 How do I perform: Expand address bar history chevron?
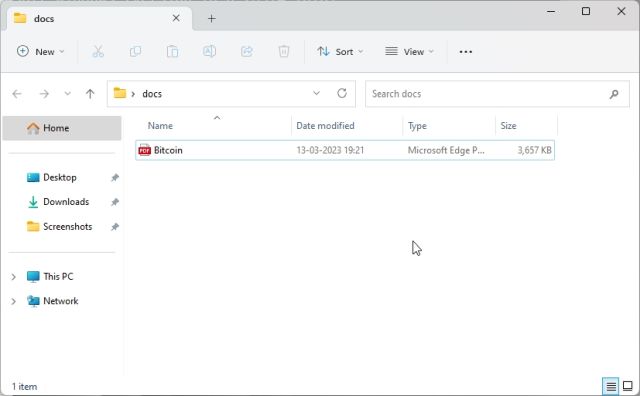coord(316,93)
